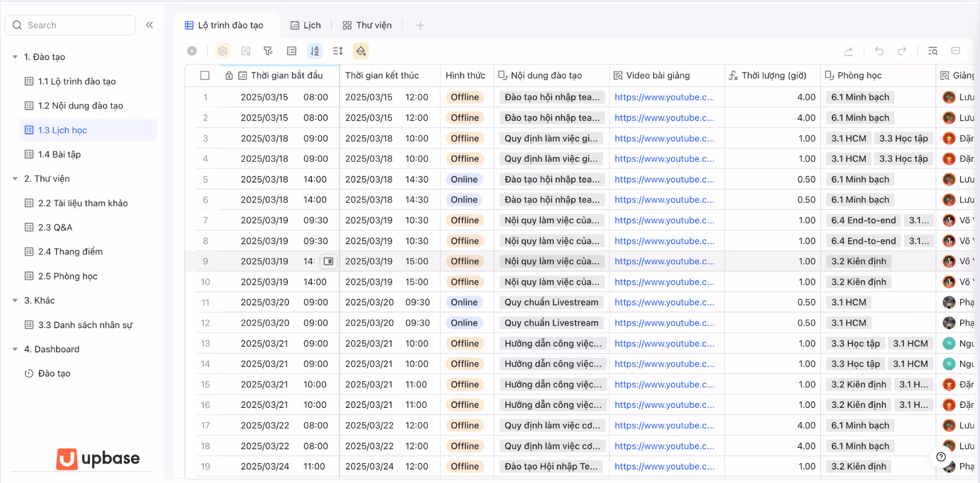Click the undo arrow icon

(879, 51)
